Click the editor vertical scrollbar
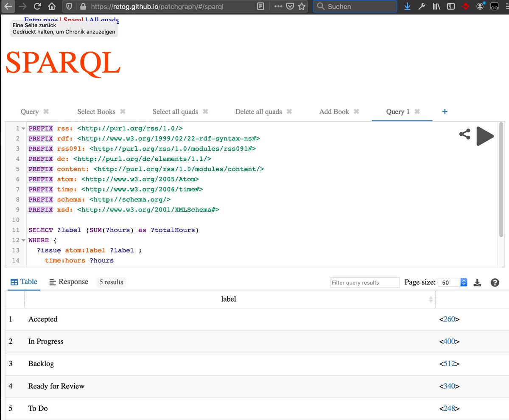Screen dimensions: 509x420 (501, 179)
